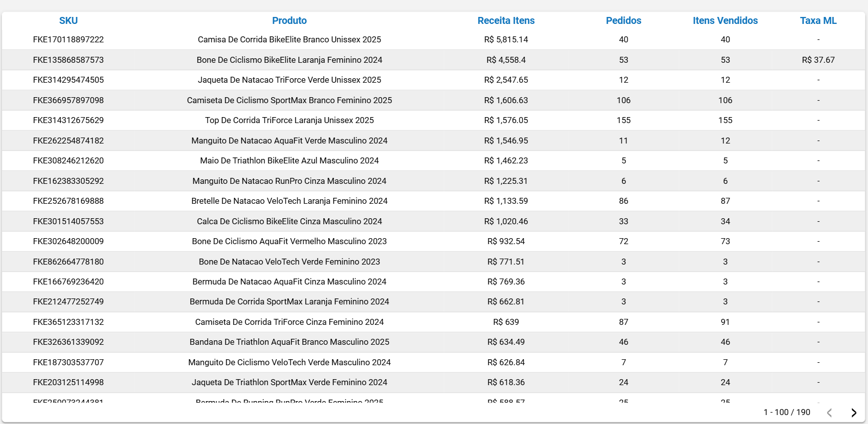This screenshot has width=868, height=424.
Task: Go to previous page of results
Action: pyautogui.click(x=830, y=413)
